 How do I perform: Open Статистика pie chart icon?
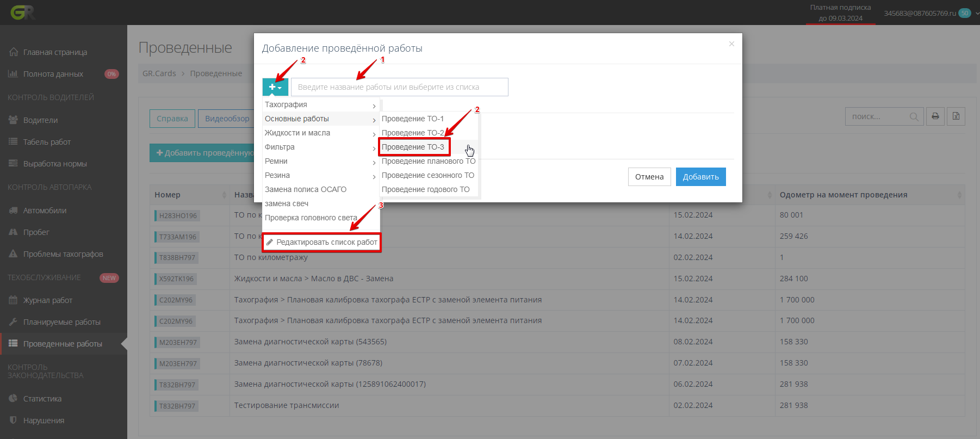(x=13, y=399)
